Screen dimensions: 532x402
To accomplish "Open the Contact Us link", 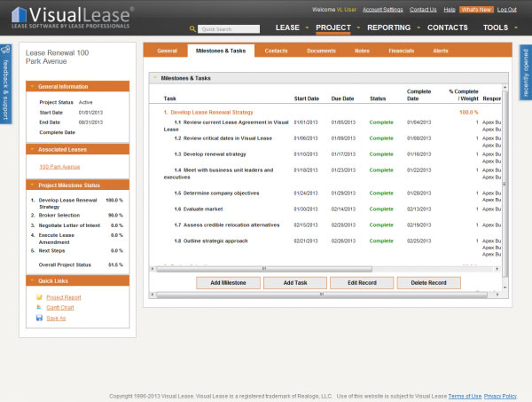I will pyautogui.click(x=423, y=10).
